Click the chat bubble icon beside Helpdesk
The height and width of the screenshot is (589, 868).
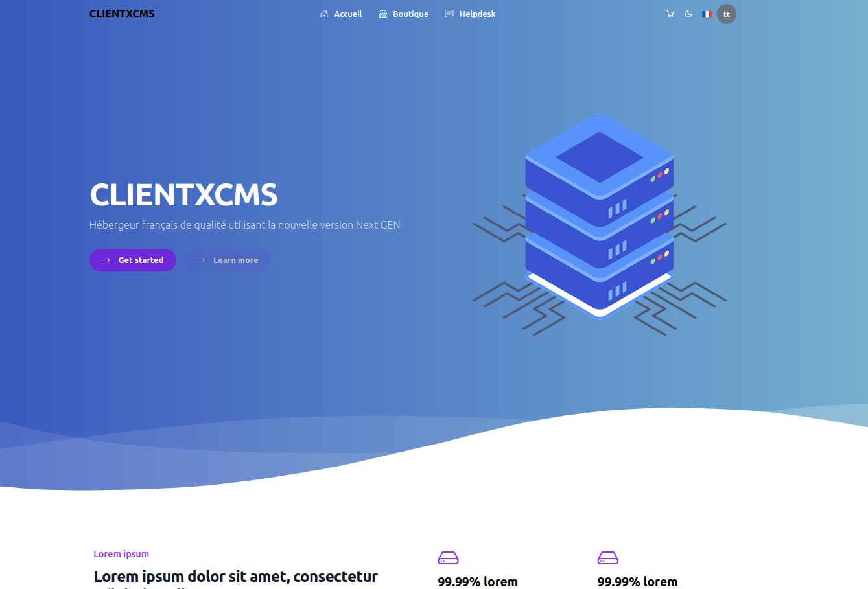[449, 14]
